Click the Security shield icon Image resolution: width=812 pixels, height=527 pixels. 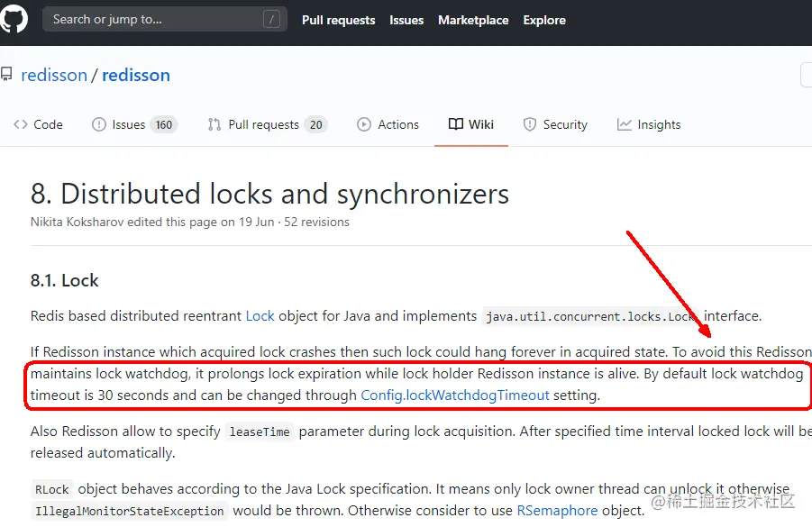pyautogui.click(x=530, y=124)
